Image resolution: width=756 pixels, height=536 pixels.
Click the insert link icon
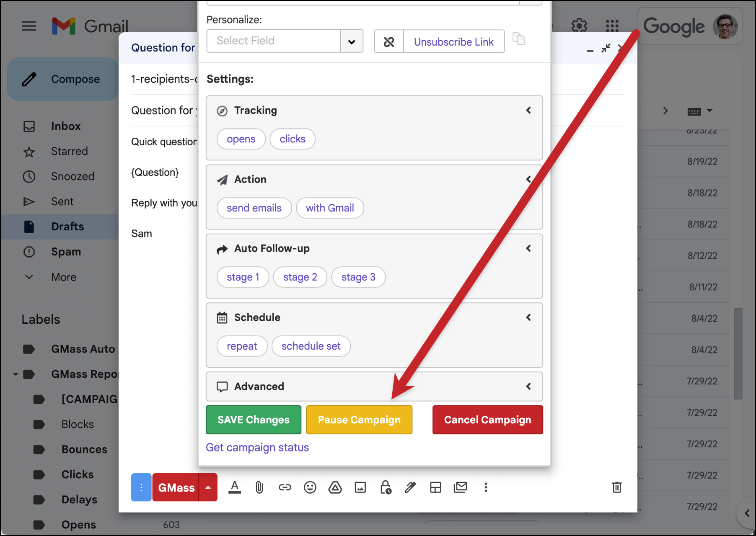[x=285, y=487]
